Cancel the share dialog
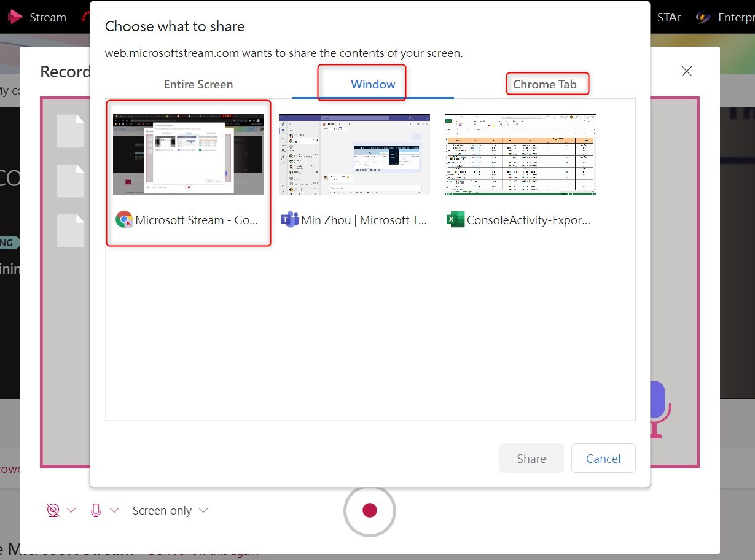Image resolution: width=755 pixels, height=560 pixels. (603, 459)
